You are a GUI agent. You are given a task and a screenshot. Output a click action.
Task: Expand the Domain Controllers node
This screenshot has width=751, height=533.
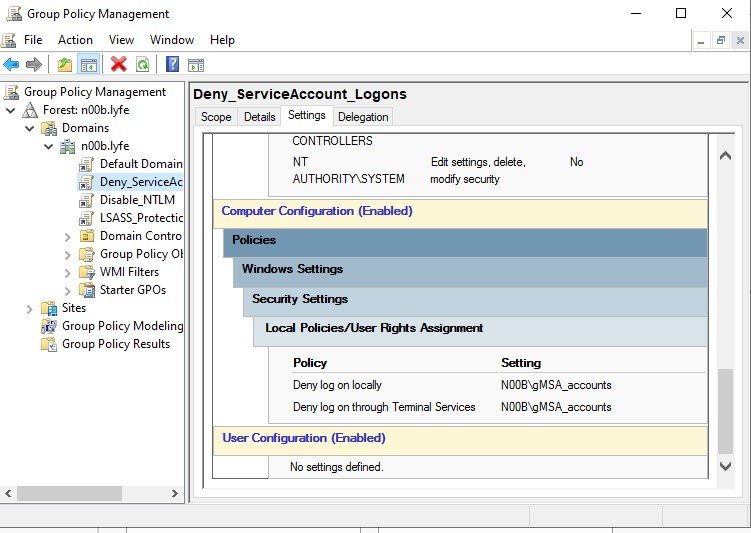pos(68,237)
